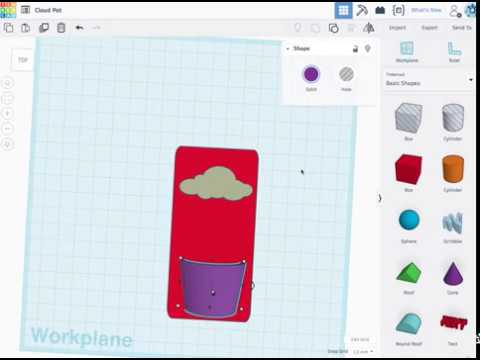Screen dimensions: 480x360
Task: Select the striped Hole swatch
Action: coord(346,74)
